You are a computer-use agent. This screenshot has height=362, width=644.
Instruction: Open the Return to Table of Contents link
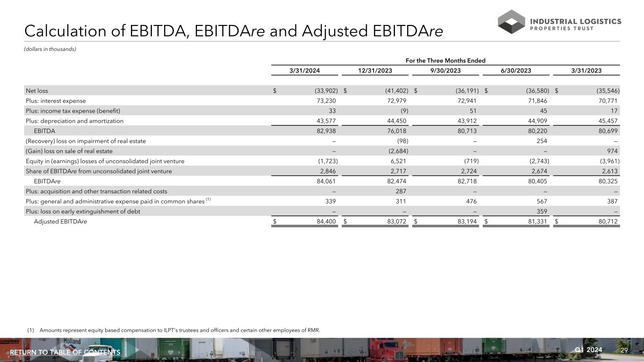click(65, 353)
